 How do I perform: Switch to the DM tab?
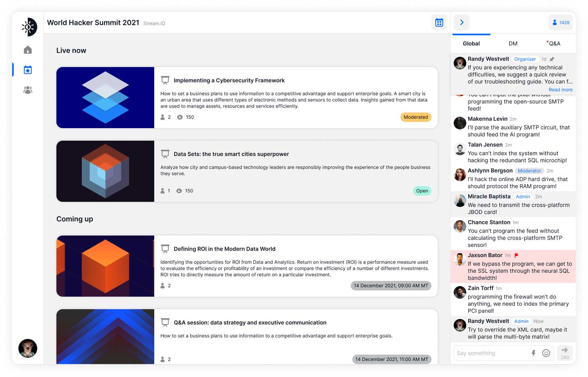[x=513, y=44]
